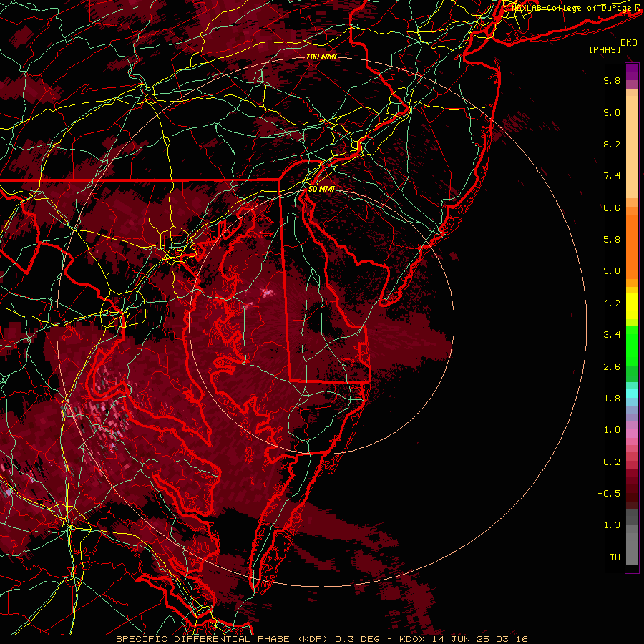The image size is (644, 644).
Task: Select the yellow band of the color bar
Action: 632,306
